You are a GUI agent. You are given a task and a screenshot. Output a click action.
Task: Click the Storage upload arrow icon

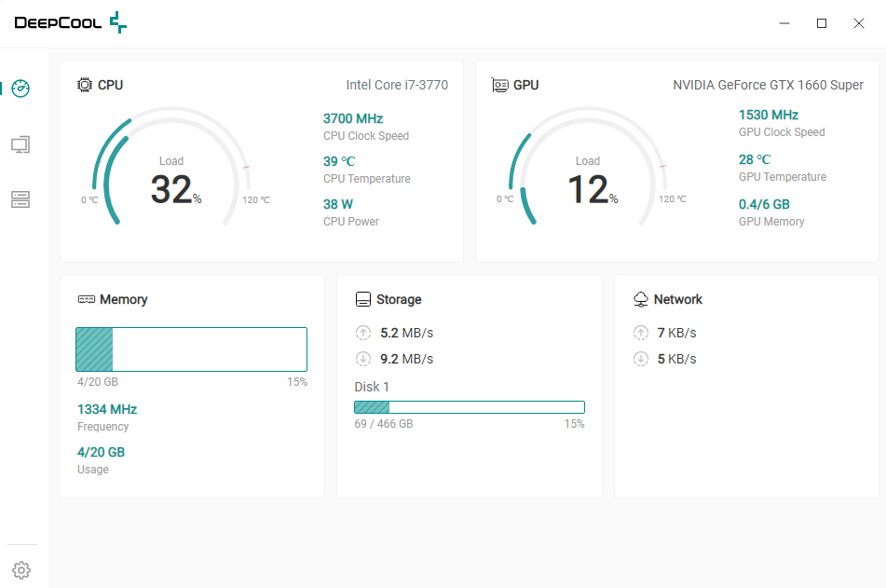click(363, 333)
